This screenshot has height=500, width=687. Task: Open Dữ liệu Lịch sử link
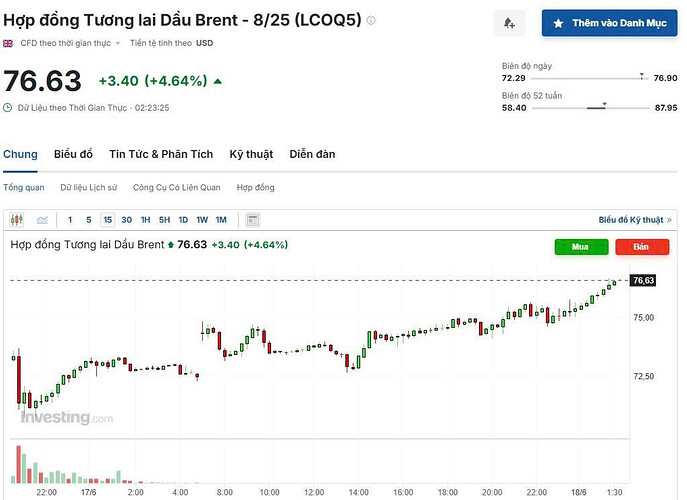click(89, 187)
